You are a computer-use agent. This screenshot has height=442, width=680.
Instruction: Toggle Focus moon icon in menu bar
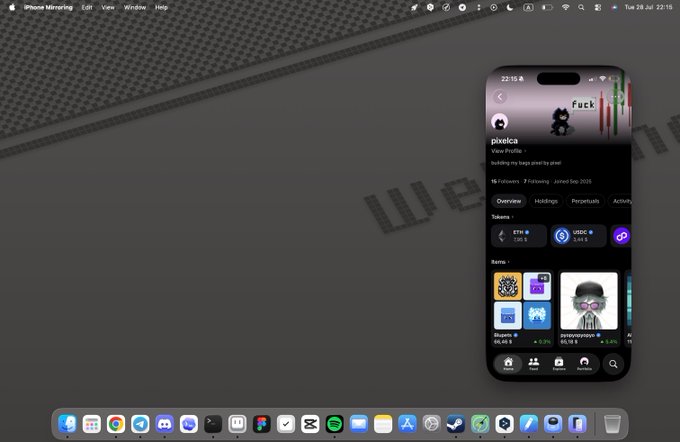(510, 7)
